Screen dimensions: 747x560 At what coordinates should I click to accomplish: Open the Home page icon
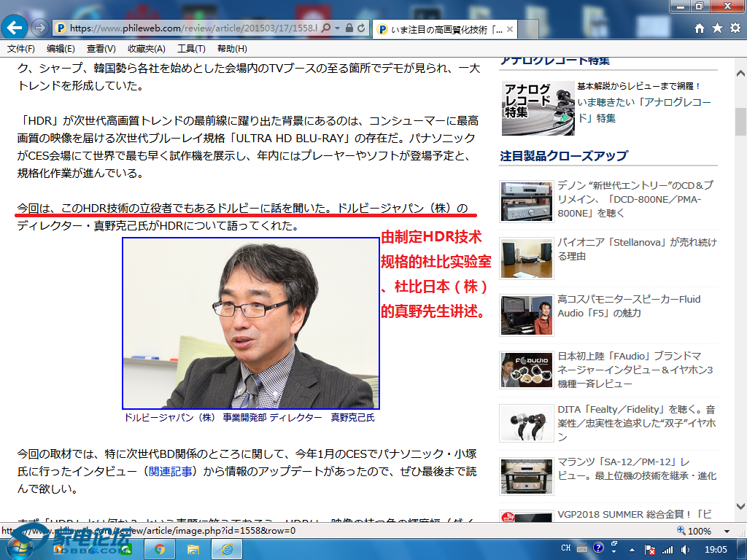tap(700, 28)
